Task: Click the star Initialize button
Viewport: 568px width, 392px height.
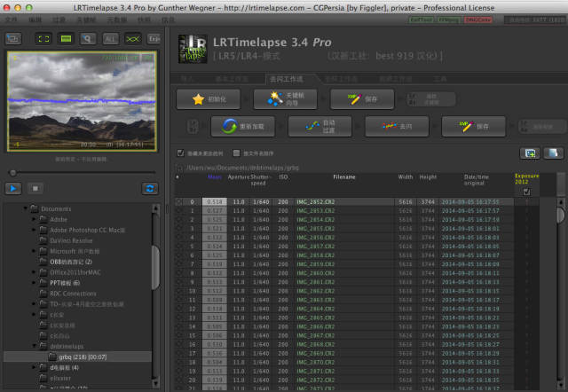Action: pos(209,99)
